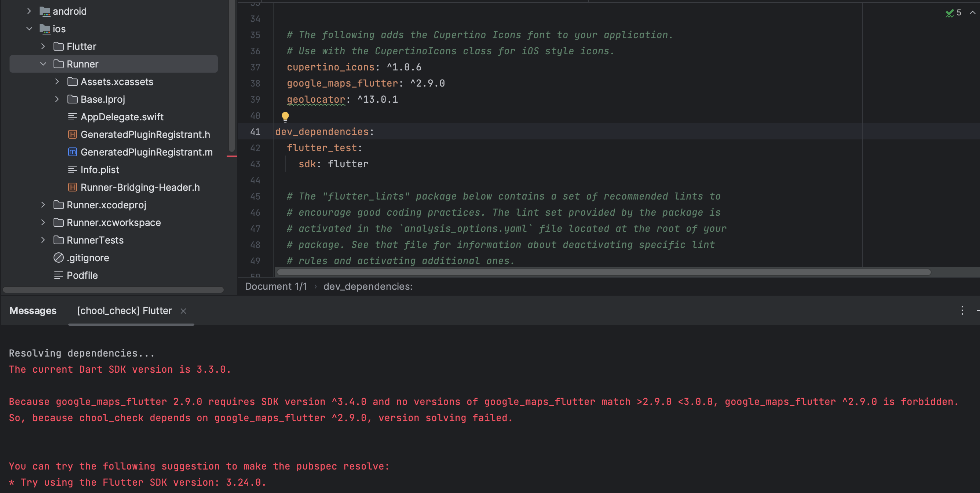
Task: Expand the Flutter folder chevron
Action: [43, 47]
